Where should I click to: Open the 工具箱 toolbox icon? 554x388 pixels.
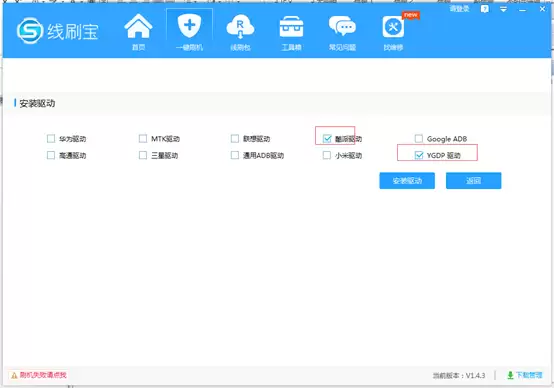coord(291,27)
